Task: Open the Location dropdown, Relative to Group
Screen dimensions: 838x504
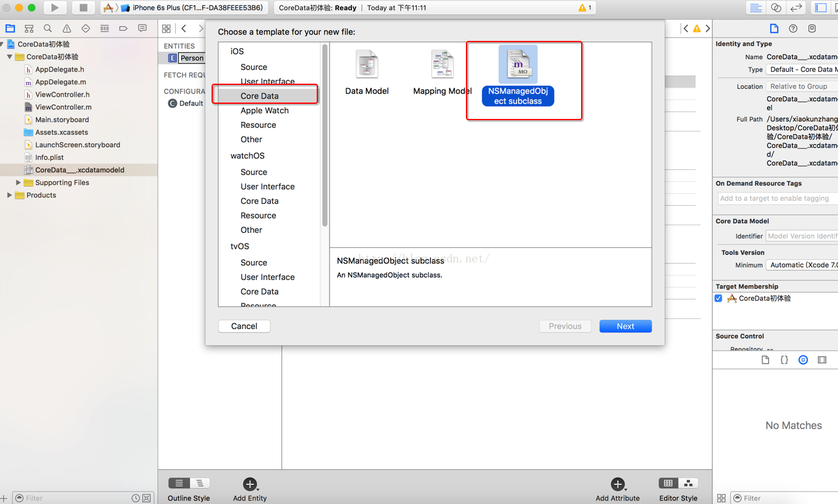Action: (x=801, y=86)
